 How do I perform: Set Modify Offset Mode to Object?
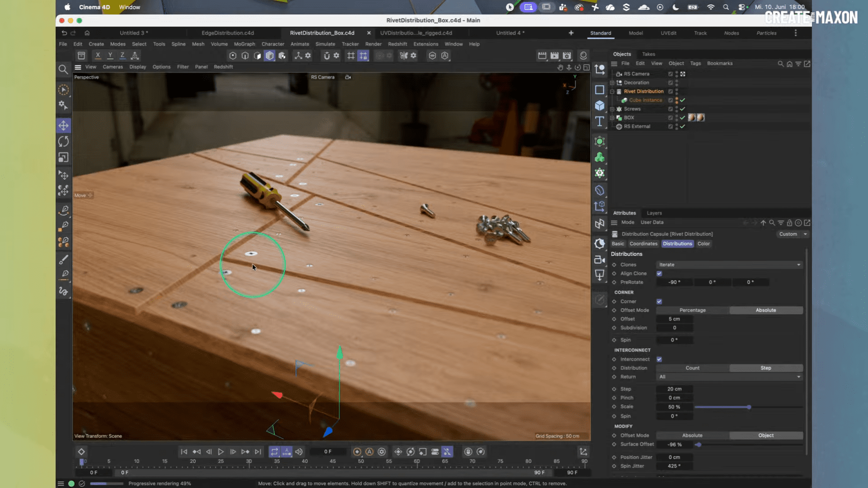coord(766,436)
